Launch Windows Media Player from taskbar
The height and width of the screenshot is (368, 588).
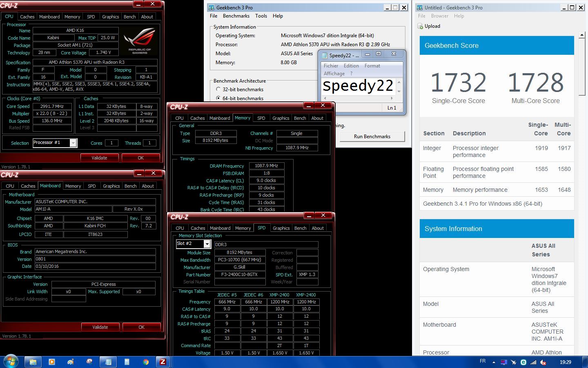tap(51, 362)
